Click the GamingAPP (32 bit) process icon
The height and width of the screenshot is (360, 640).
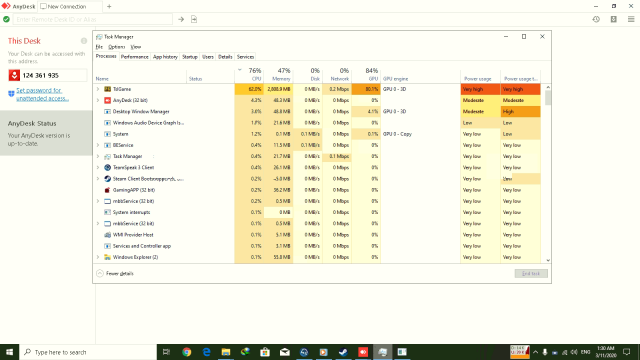(107, 190)
